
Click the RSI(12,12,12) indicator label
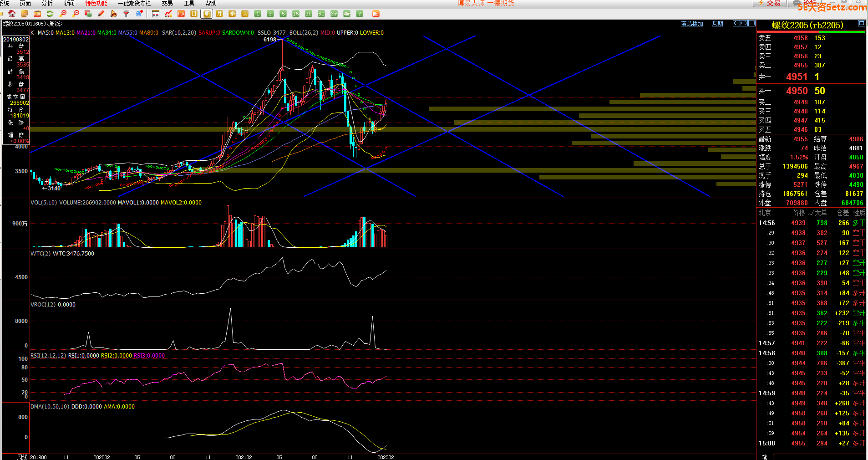(x=48, y=356)
